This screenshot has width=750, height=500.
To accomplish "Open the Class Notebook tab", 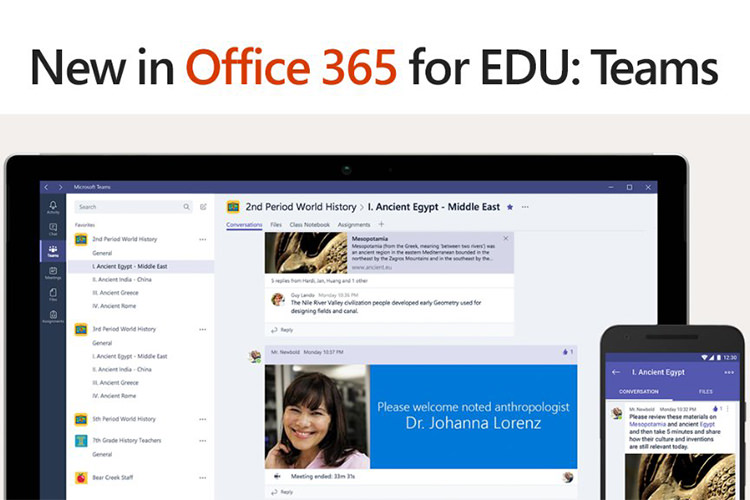I will (x=309, y=224).
